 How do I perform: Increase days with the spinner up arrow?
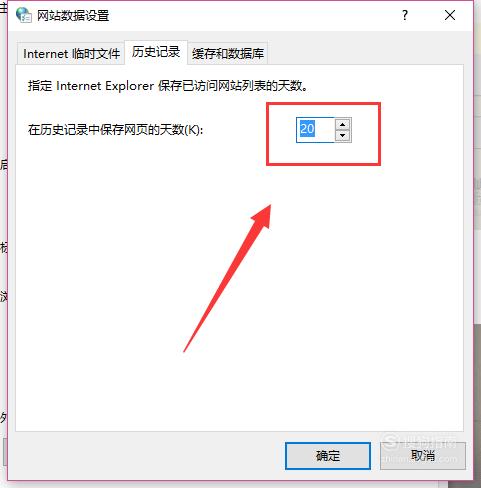point(342,124)
